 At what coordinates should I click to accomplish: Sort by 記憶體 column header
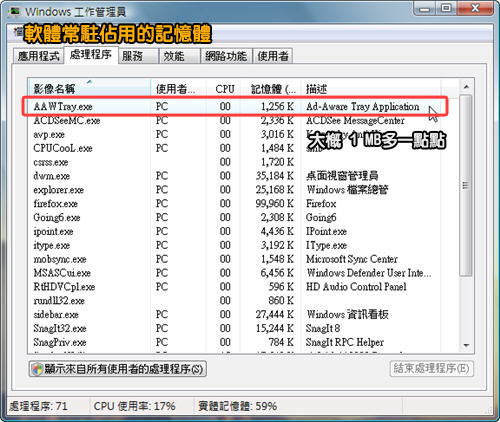[x=271, y=89]
